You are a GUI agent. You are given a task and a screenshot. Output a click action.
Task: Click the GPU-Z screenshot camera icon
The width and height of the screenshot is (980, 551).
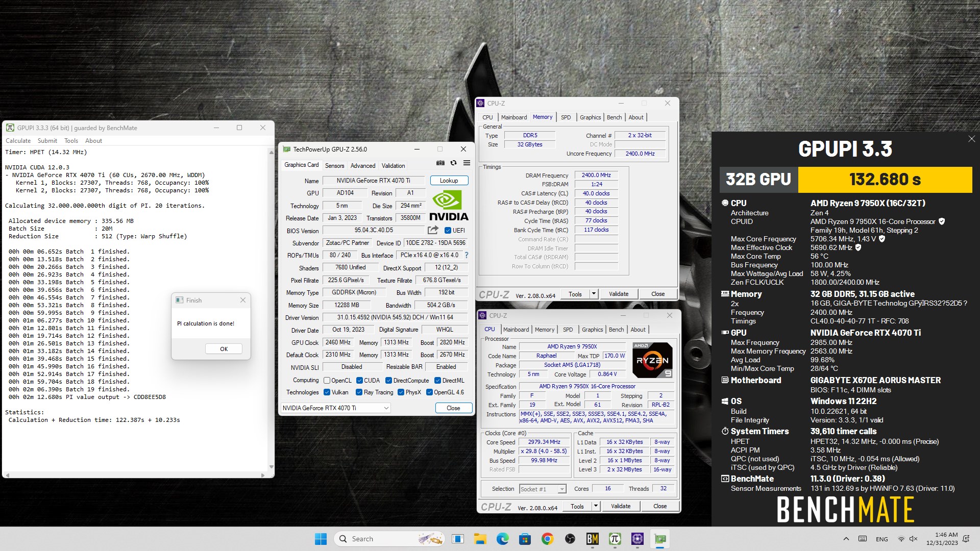click(440, 163)
